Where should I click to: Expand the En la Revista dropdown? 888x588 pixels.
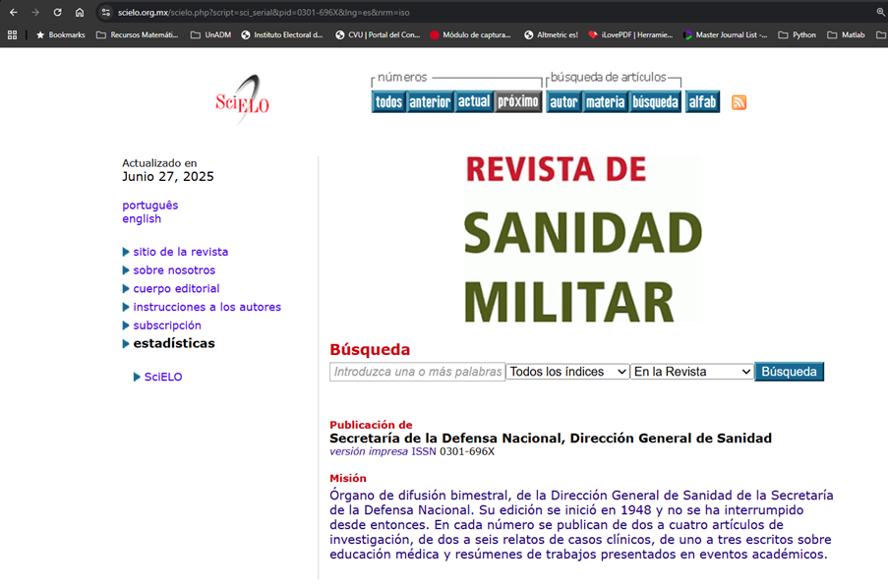tap(691, 372)
